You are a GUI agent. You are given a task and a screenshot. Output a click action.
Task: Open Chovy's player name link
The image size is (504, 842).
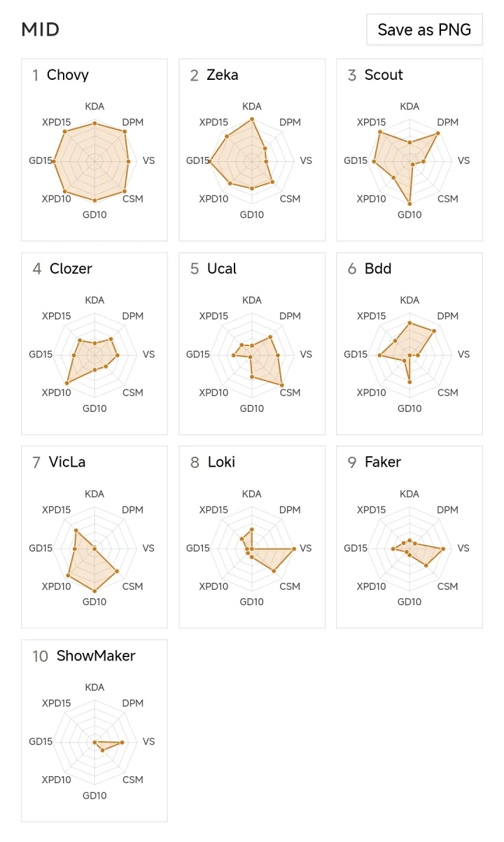67,75
